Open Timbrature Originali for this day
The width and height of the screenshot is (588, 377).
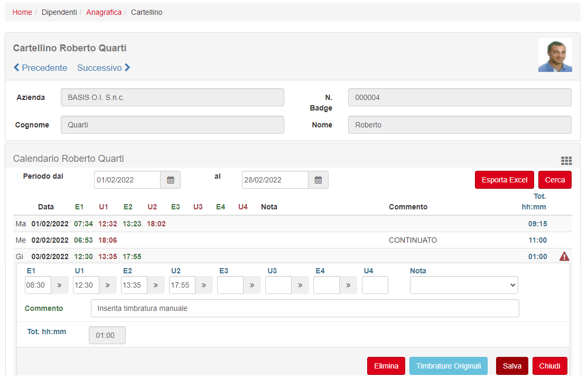[x=448, y=365]
